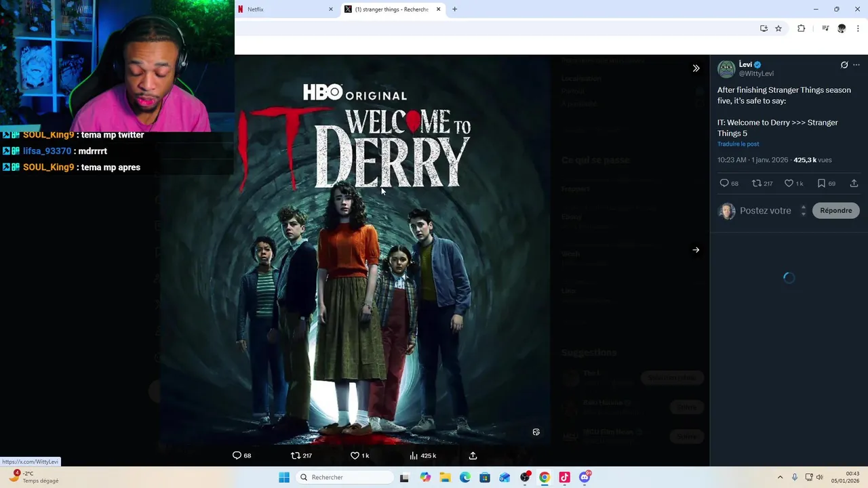Collapse the side panel with double-chevron icon
This screenshot has width=868, height=488.
pyautogui.click(x=696, y=68)
